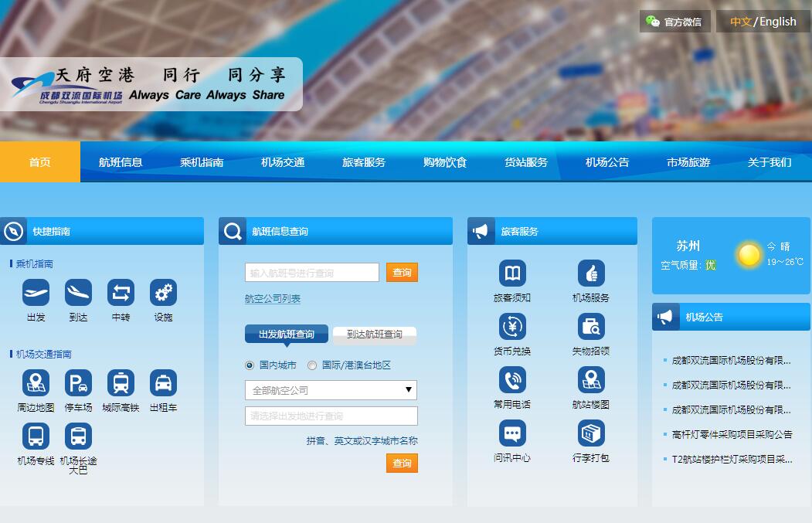Switch to the 出发航班查询 tab
Viewport: 812px width, 523px height.
(287, 334)
